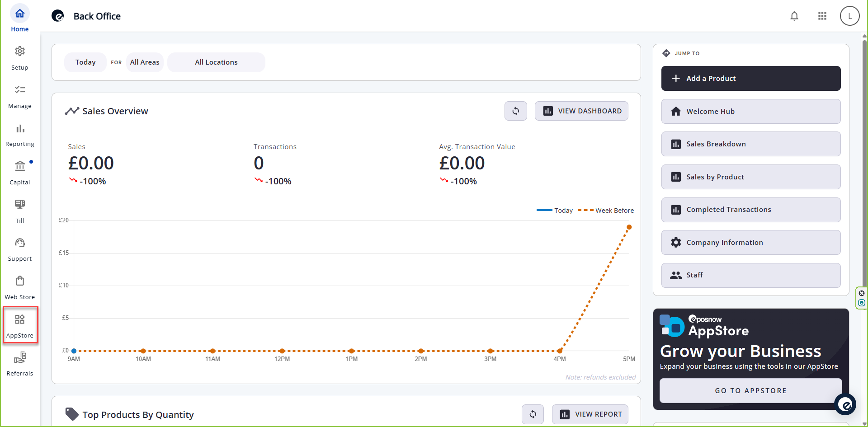The height and width of the screenshot is (427, 868).
Task: Click the Transactions -100% change indicator
Action: click(x=273, y=181)
